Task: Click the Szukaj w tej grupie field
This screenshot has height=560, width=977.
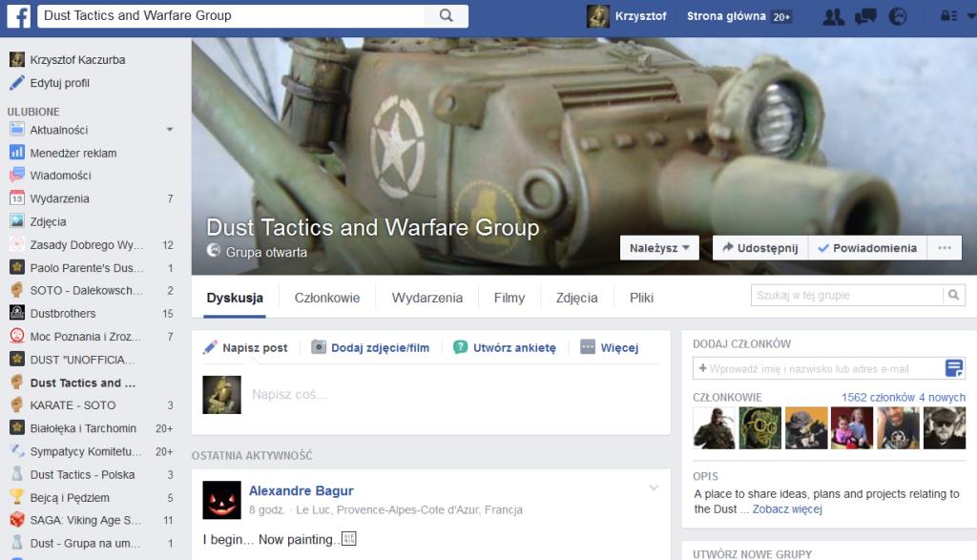Action: [847, 295]
